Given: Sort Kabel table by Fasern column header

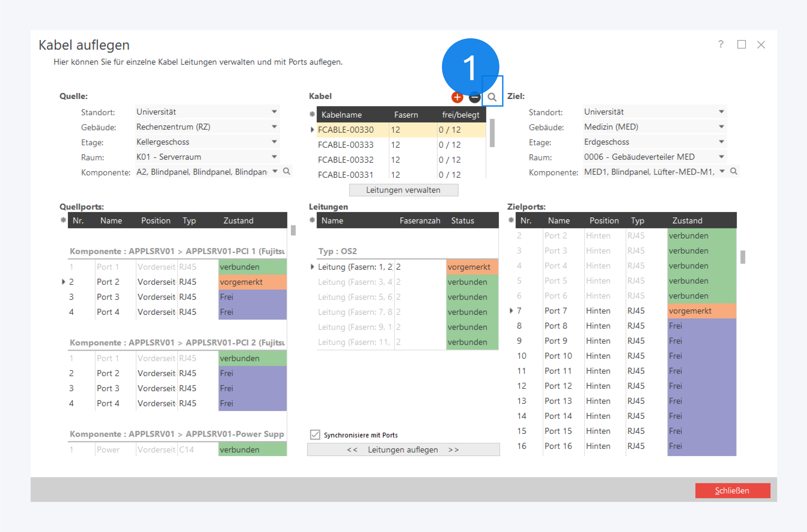Looking at the screenshot, I should pos(406,115).
